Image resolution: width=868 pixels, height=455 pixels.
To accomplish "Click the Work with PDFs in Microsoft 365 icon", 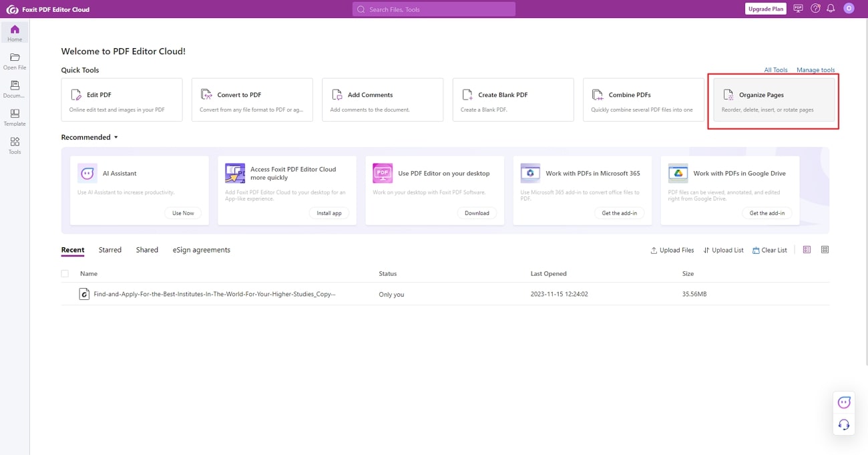I will (x=530, y=173).
